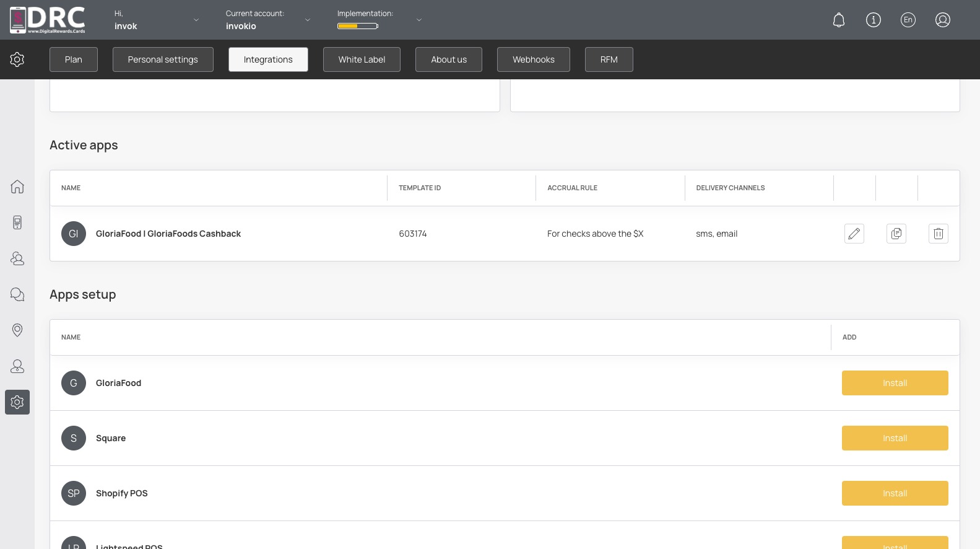
Task: Open the card/device icon in left sidebar
Action: (17, 222)
